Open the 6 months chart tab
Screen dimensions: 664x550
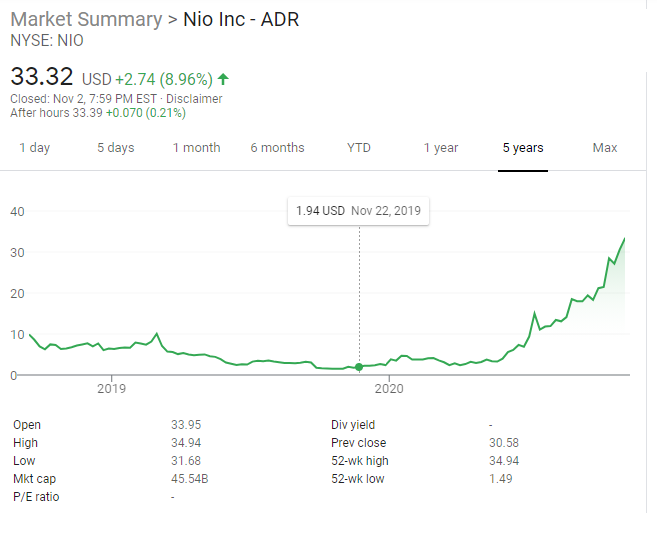[x=277, y=148]
